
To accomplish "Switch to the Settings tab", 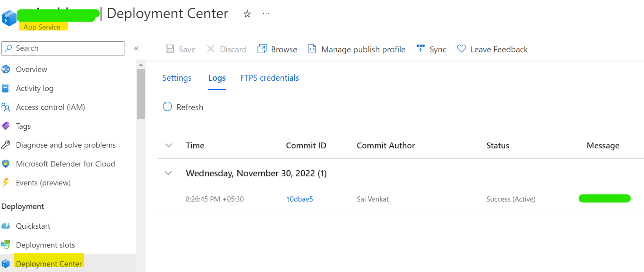I will point(177,78).
